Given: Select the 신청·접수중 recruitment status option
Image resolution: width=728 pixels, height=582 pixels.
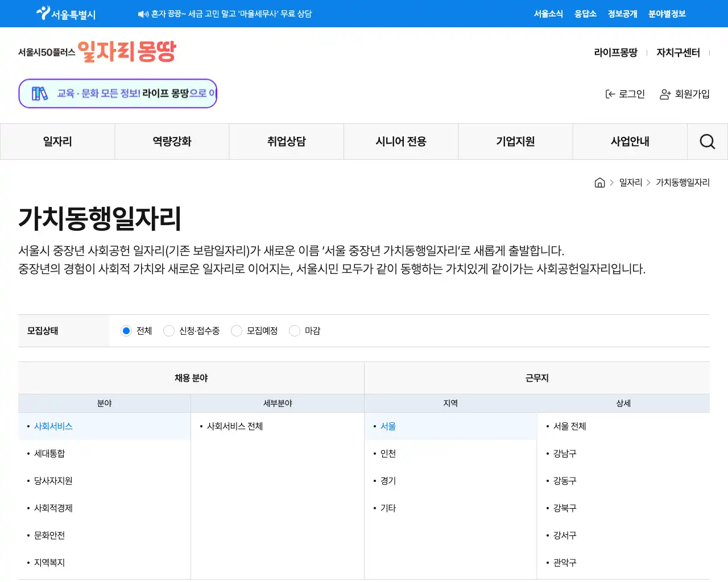Looking at the screenshot, I should (169, 330).
